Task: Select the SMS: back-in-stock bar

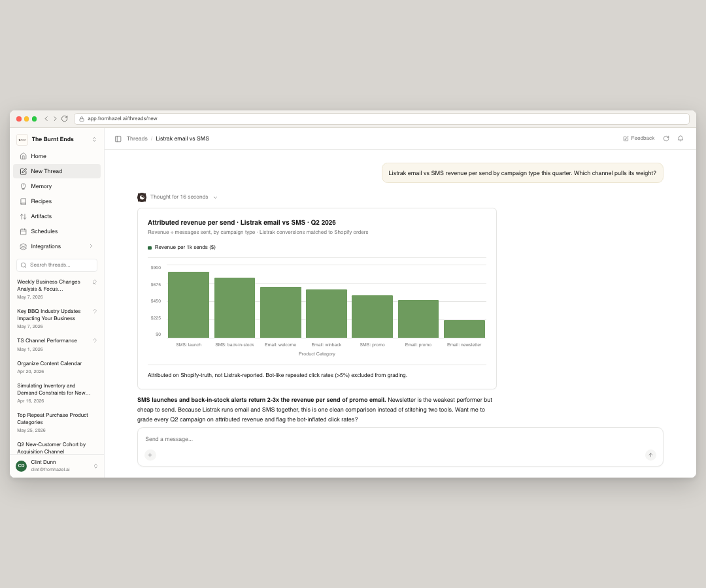Action: 235,308
